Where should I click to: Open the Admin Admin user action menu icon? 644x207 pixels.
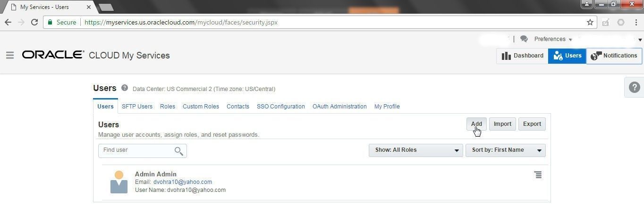pos(538,175)
